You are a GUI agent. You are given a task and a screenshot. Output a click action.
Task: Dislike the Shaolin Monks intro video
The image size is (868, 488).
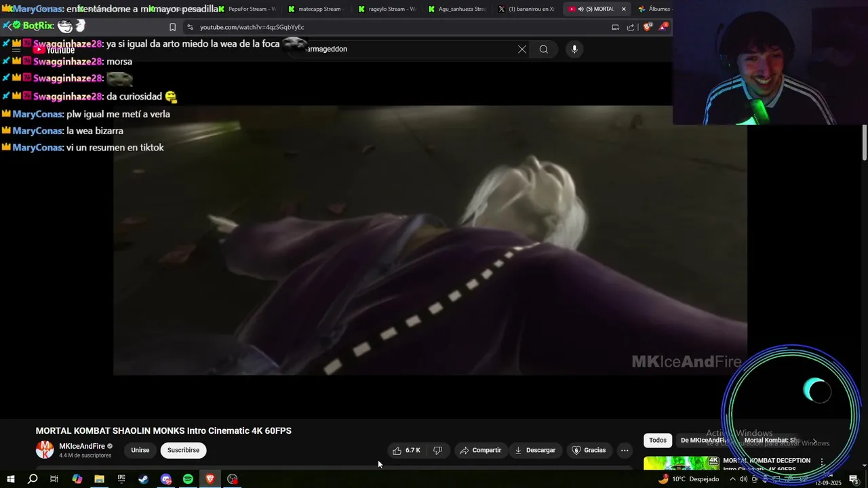pos(438,450)
